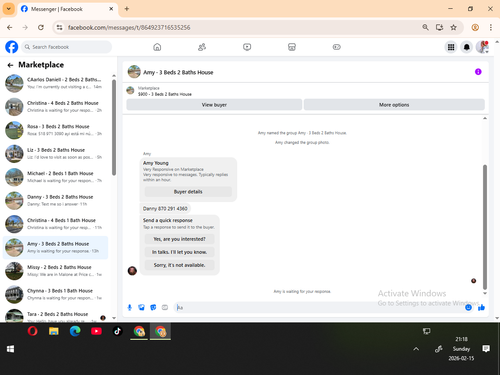Click the conversation vertical scrollbar
Viewport: 500px width, 375px height.
pos(485,227)
